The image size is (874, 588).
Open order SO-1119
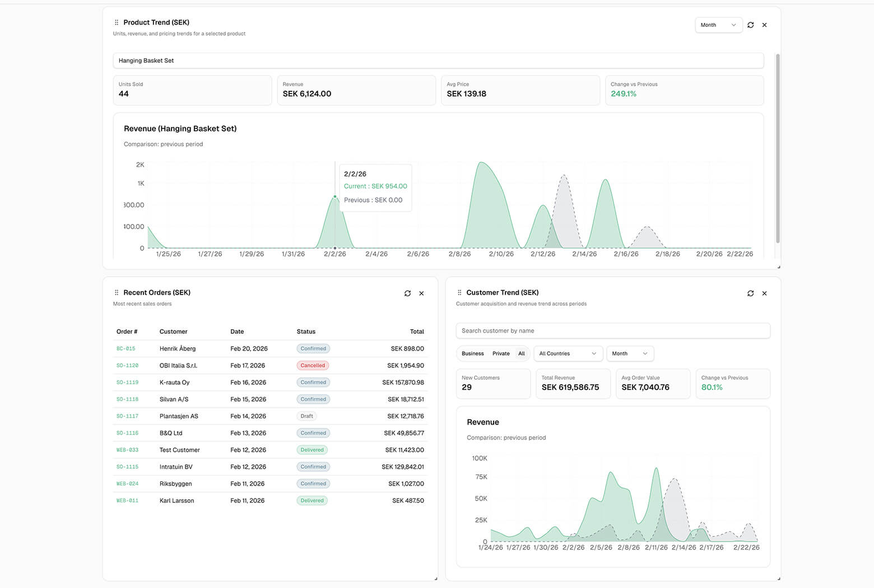pos(127,382)
